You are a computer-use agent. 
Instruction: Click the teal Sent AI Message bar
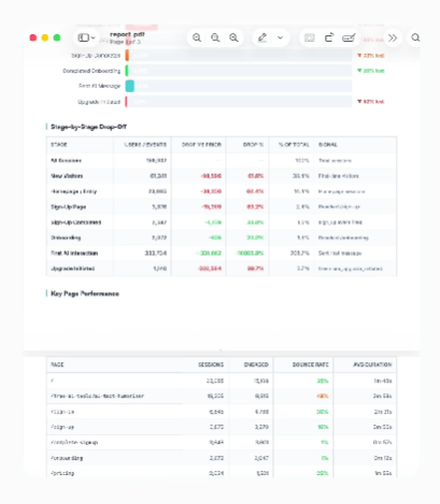point(130,86)
